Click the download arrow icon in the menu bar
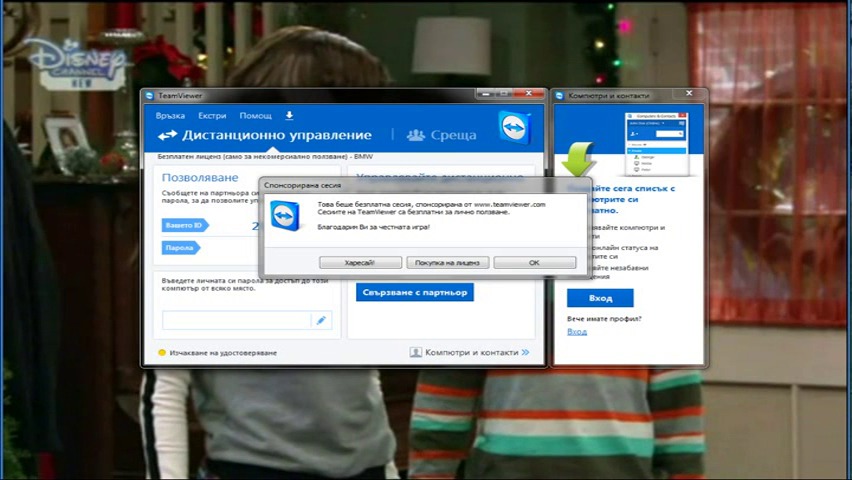The height and width of the screenshot is (480, 852). pos(289,116)
